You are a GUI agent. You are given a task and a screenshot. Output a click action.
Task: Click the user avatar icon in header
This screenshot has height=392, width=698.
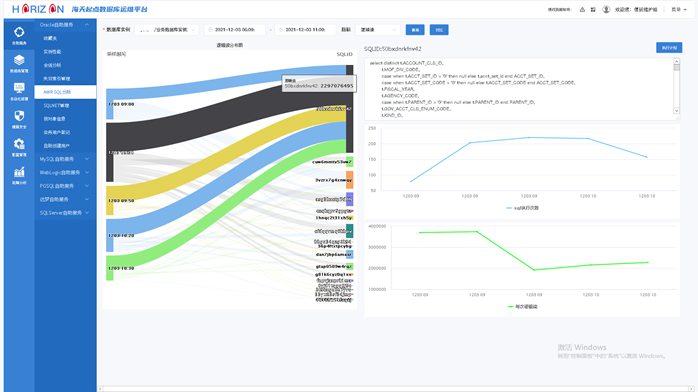pyautogui.click(x=606, y=9)
